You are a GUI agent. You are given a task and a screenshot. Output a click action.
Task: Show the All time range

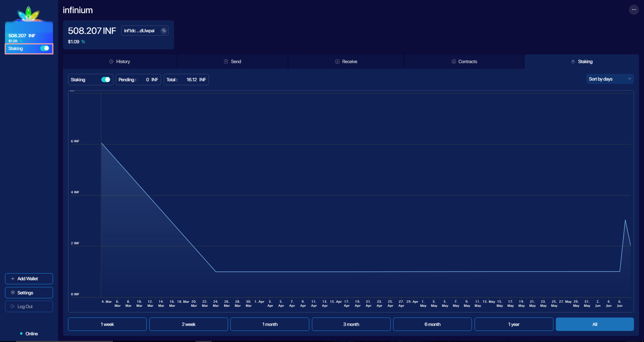pos(595,324)
